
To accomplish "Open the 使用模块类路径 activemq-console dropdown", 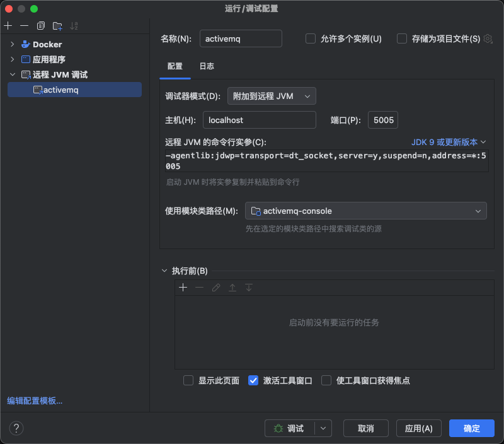I will point(365,211).
